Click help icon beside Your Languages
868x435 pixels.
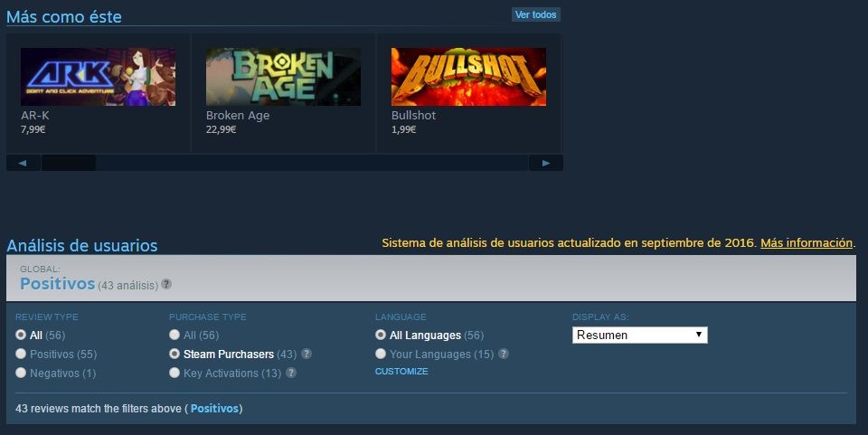pyautogui.click(x=504, y=354)
